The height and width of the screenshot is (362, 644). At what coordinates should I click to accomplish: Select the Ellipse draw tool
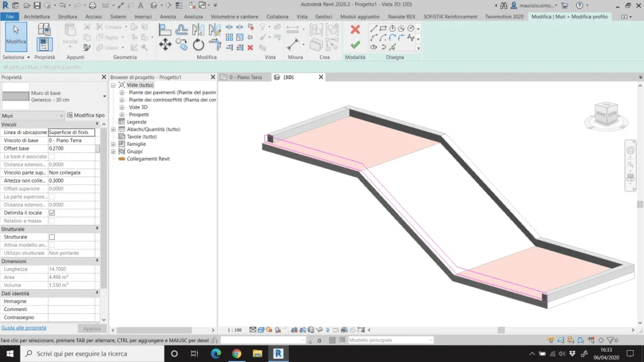(x=373, y=47)
